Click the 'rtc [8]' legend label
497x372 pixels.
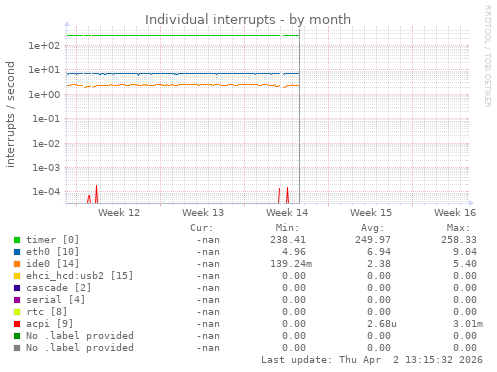tap(47, 312)
